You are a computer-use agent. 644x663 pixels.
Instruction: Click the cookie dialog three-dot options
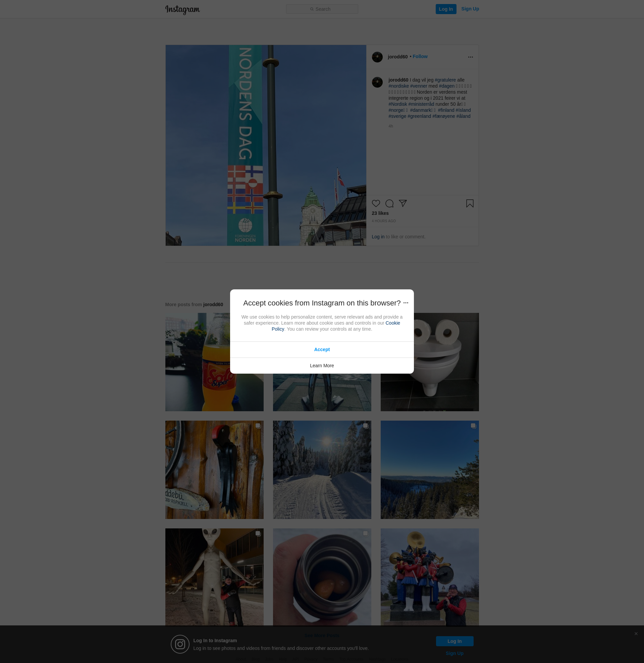coord(406,303)
